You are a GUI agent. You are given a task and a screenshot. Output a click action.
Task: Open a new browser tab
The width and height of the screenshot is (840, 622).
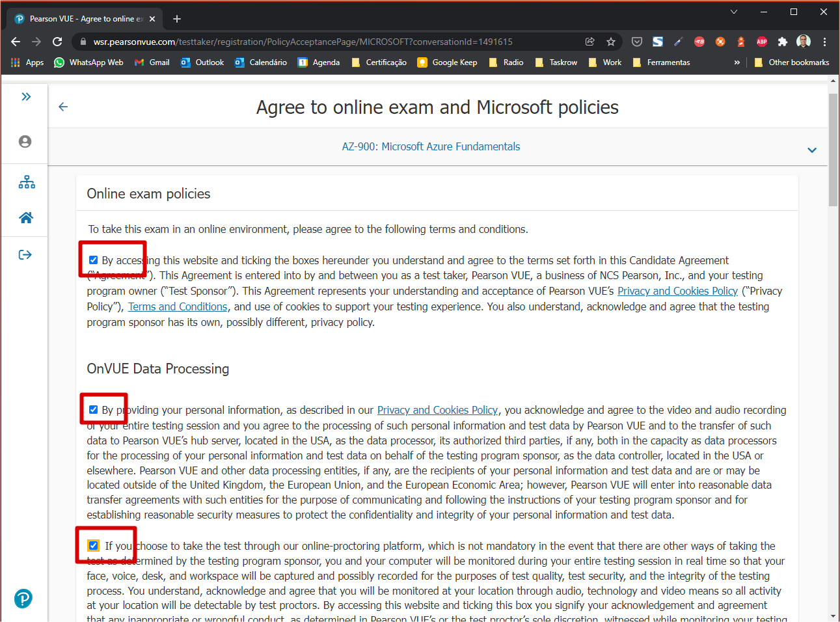(x=177, y=19)
